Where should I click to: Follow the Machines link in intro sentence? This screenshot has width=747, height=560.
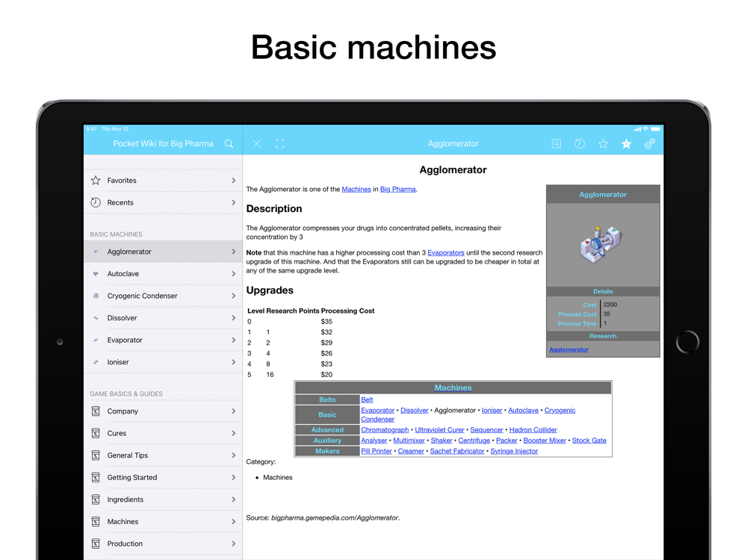click(x=356, y=189)
